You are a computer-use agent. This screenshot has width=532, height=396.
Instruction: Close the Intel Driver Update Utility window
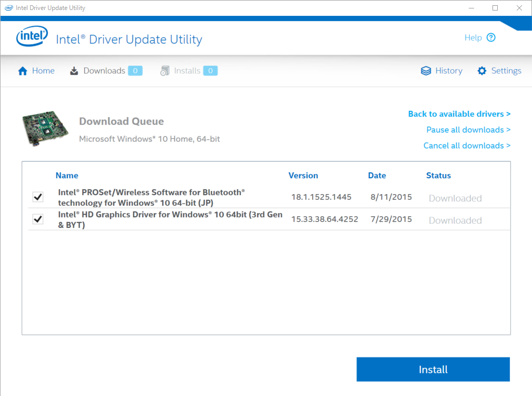[x=519, y=8]
